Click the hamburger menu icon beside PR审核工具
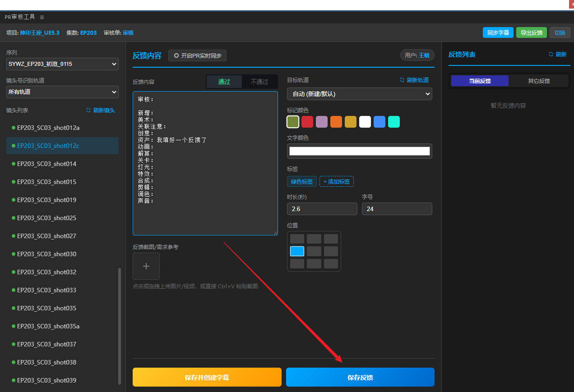The image size is (574, 392). pos(42,17)
